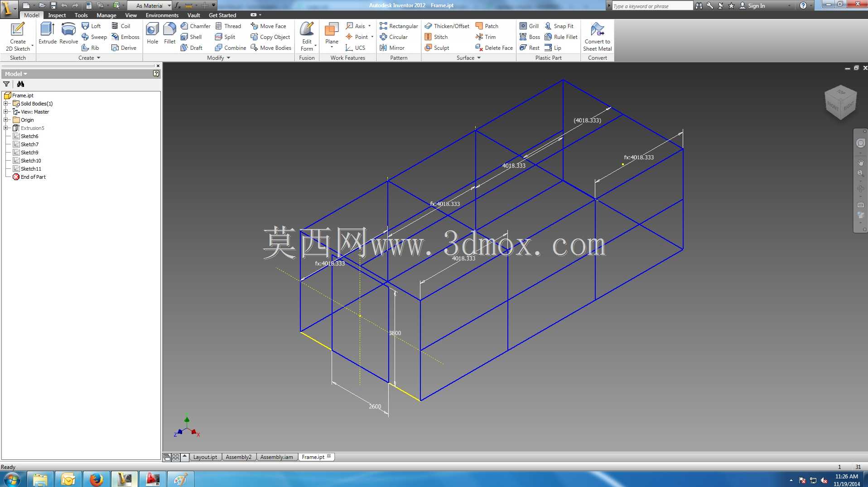The width and height of the screenshot is (868, 487).
Task: Expand the Origin folder node
Action: pos(6,120)
